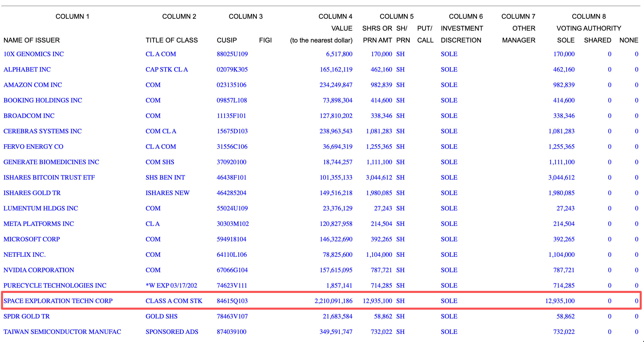Select the "SPDR GOLD TR" issuer name
644x342 pixels.
tap(27, 316)
